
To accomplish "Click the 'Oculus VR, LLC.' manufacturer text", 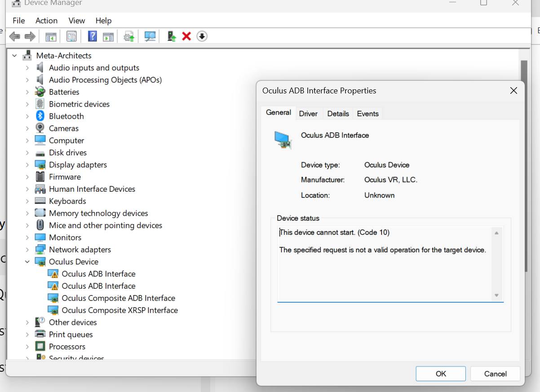I will [x=391, y=180].
